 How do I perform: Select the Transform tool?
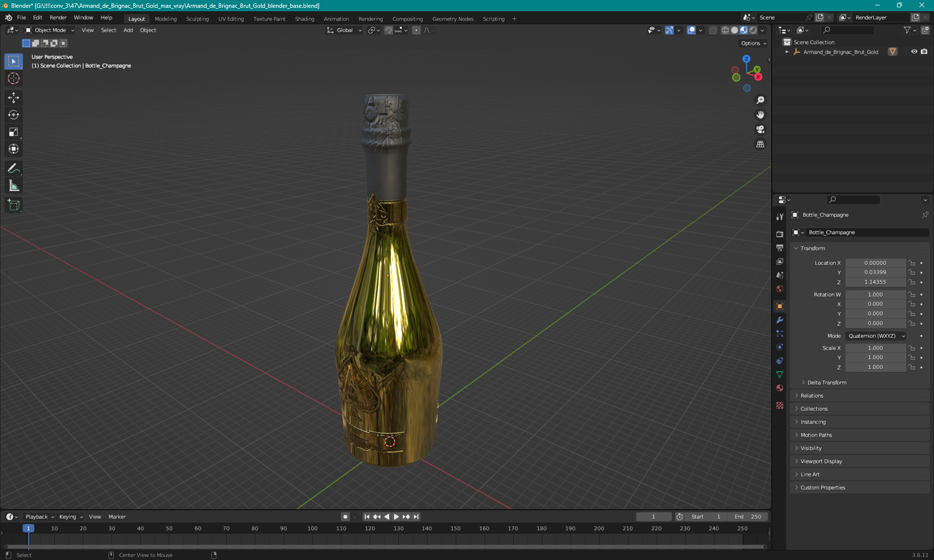coord(14,149)
